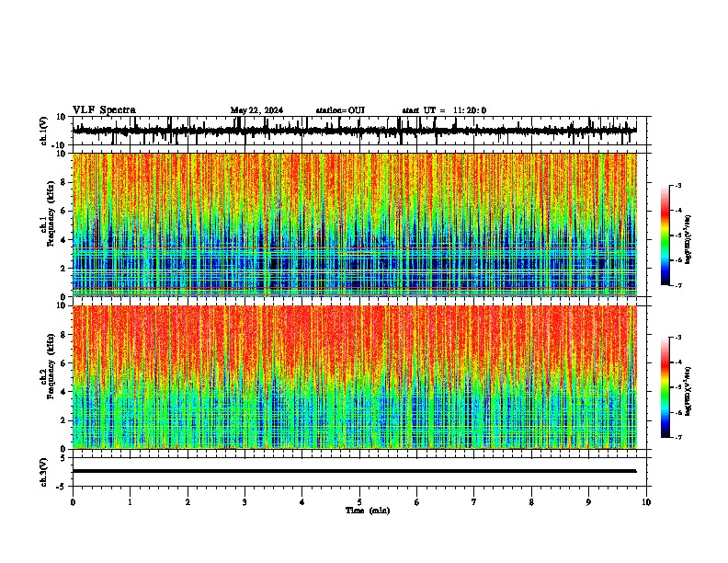The width and height of the screenshot is (728, 563).
Task: Click the "3" tick on the time axis
Action: tap(245, 502)
